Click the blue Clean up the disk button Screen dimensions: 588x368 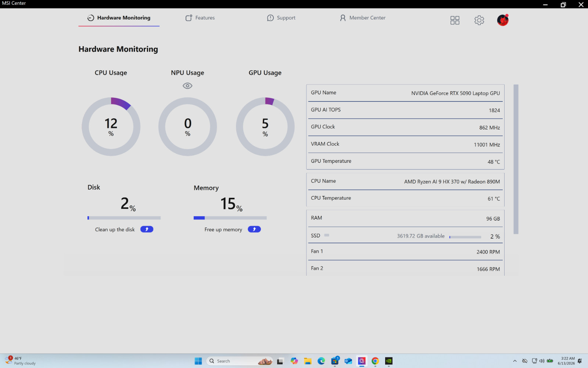pyautogui.click(x=147, y=229)
